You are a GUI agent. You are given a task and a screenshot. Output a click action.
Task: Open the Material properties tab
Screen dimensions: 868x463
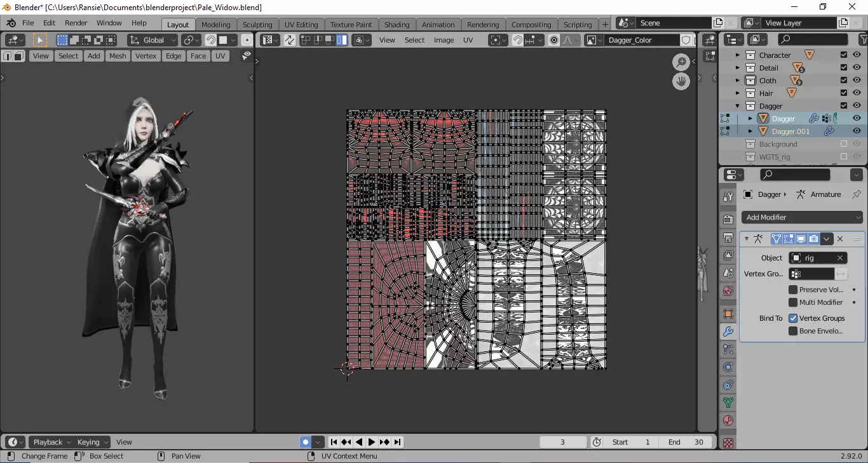pyautogui.click(x=728, y=420)
